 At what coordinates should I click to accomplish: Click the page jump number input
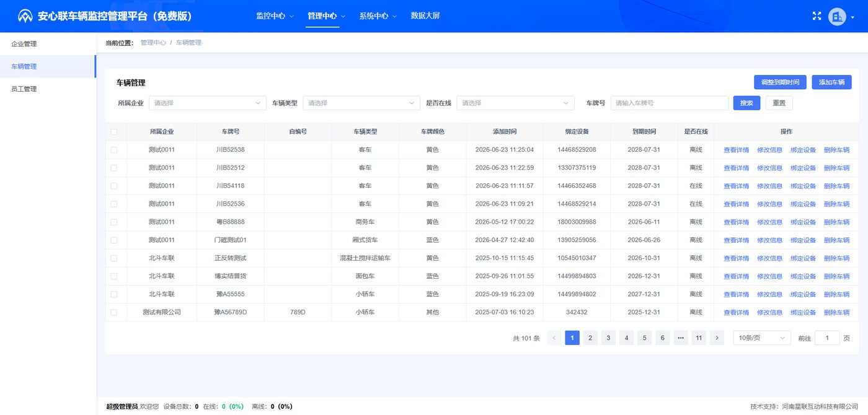pyautogui.click(x=827, y=338)
